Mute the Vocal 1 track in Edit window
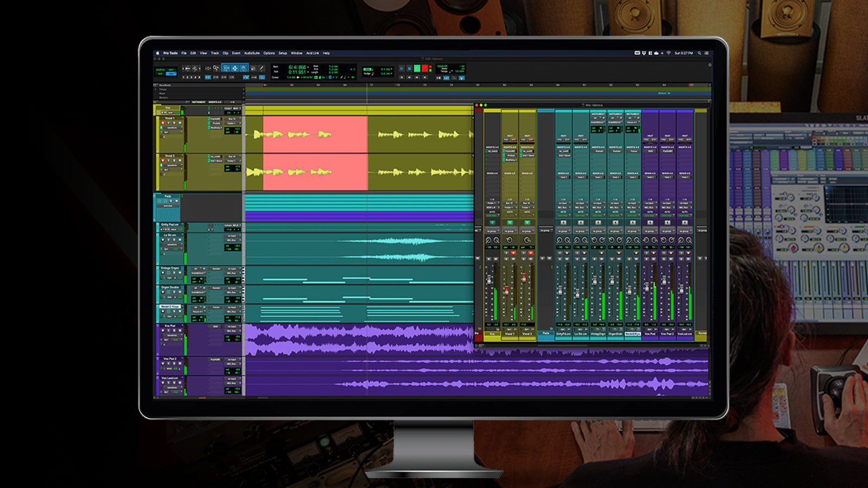The height and width of the screenshot is (488, 868). tap(180, 123)
